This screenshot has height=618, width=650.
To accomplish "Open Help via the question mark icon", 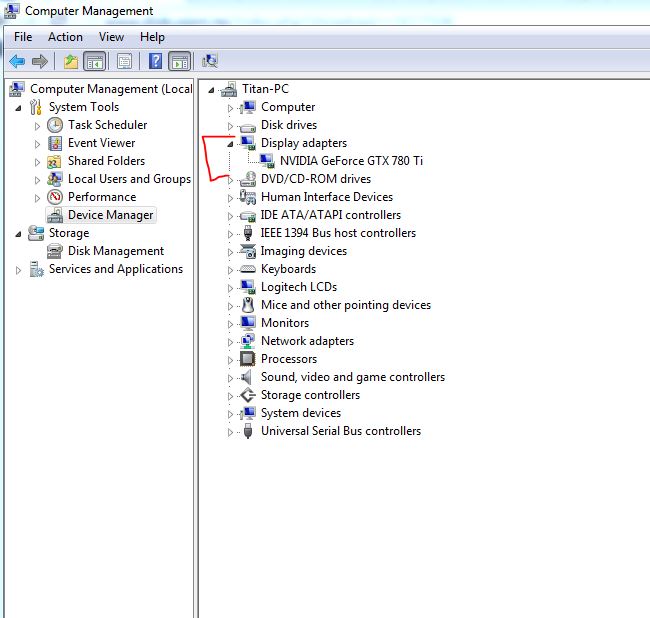I will click(x=155, y=61).
